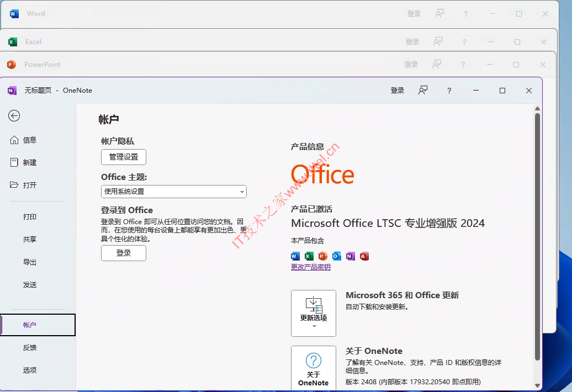The width and height of the screenshot is (572, 392).
Task: Click the Word icon under 本产品包含
Action: [295, 256]
